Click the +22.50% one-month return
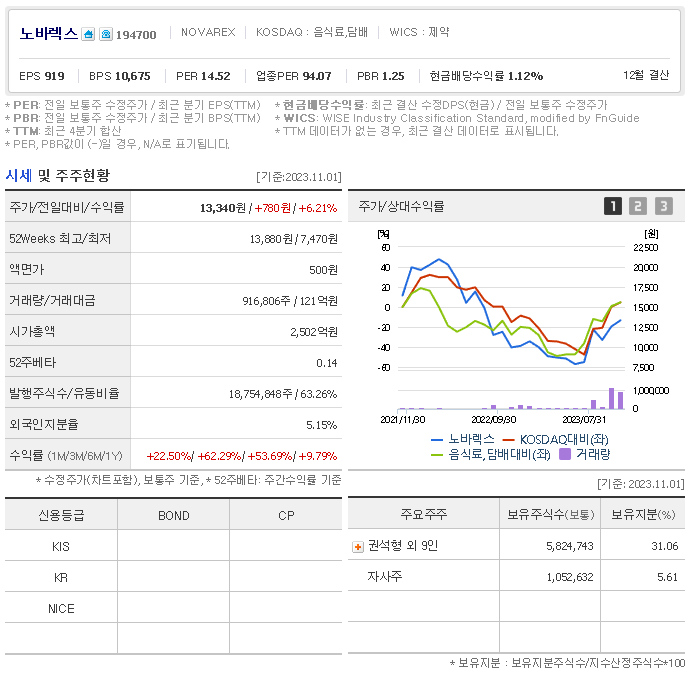Image resolution: width=694 pixels, height=678 pixels. [x=169, y=456]
